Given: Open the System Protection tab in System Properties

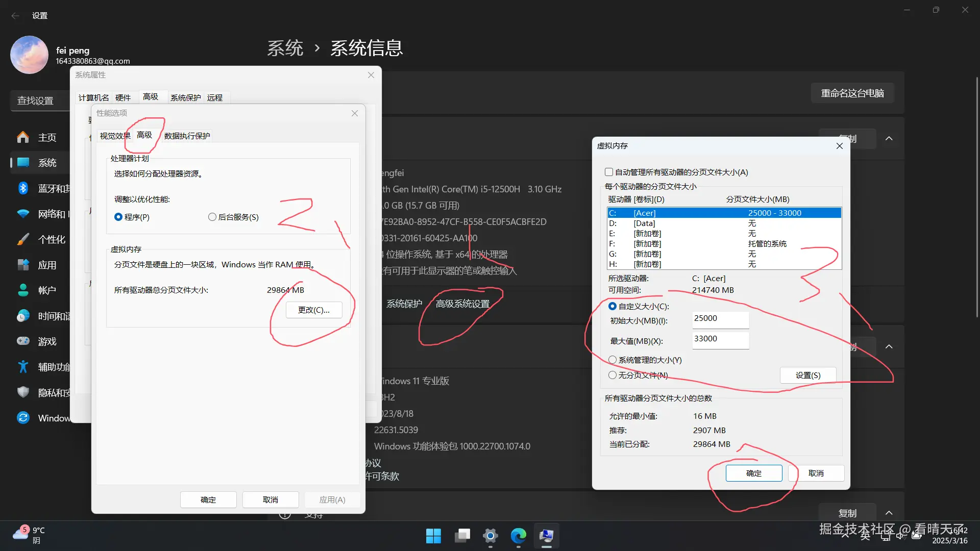Looking at the screenshot, I should coord(185,97).
